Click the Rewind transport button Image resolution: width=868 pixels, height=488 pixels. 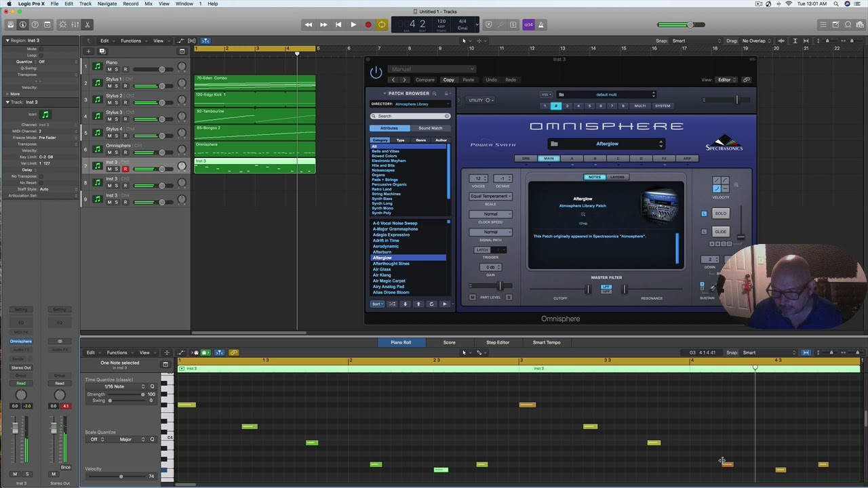(309, 25)
